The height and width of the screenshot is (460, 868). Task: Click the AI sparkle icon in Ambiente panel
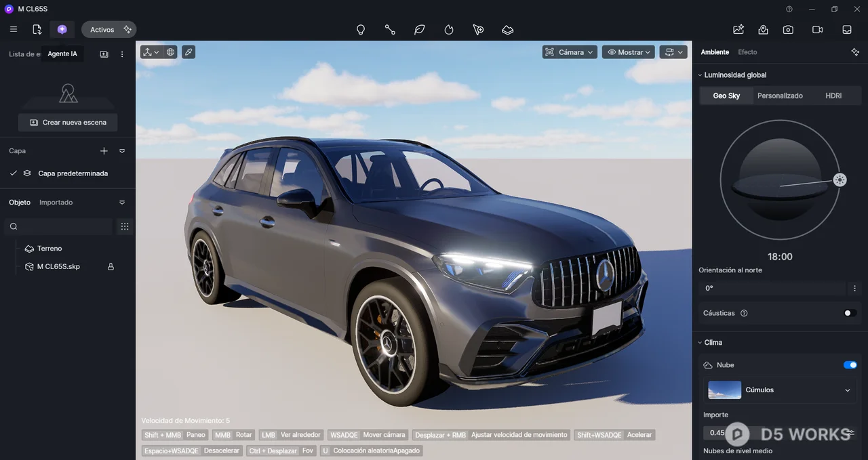855,52
